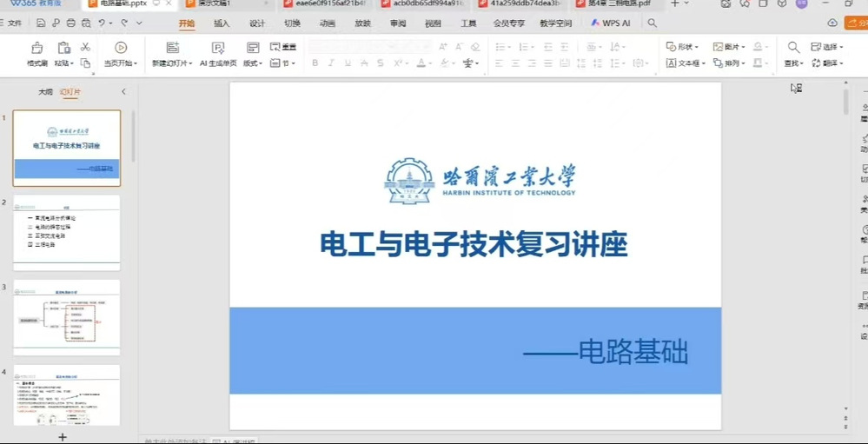This screenshot has width=868, height=444.
Task: Switch to 大纲 outline view
Action: click(x=45, y=91)
